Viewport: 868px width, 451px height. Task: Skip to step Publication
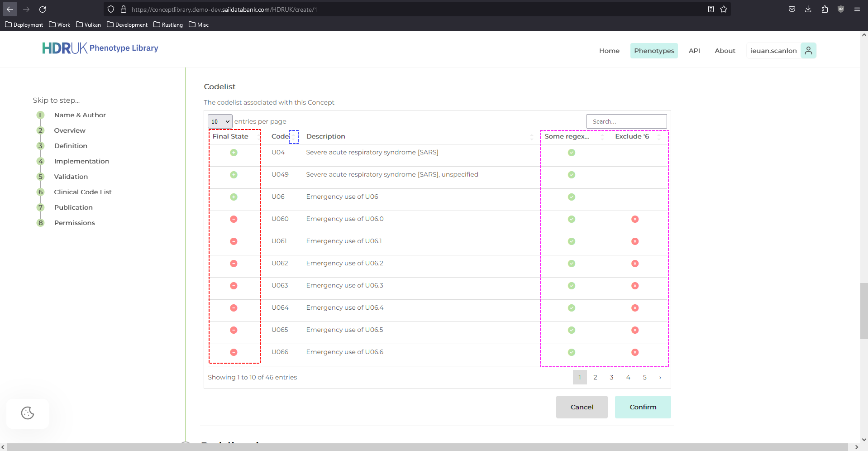coord(73,207)
